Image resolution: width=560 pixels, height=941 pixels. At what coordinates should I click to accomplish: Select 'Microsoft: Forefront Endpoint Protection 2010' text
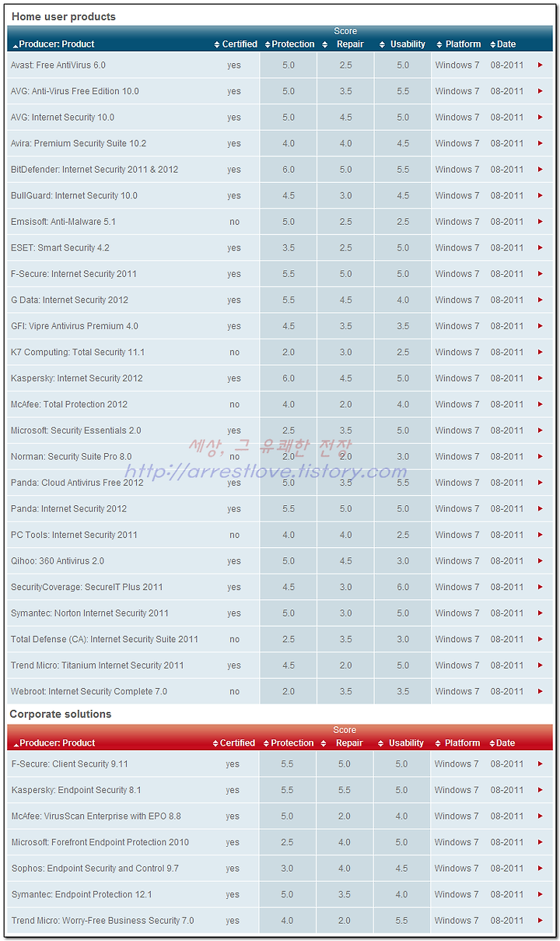click(x=100, y=842)
